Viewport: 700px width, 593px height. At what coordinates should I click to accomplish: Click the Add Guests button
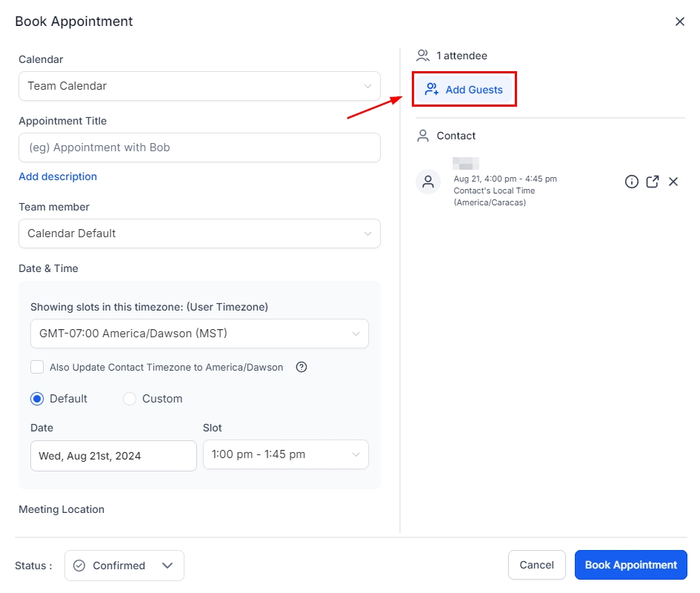pos(464,90)
